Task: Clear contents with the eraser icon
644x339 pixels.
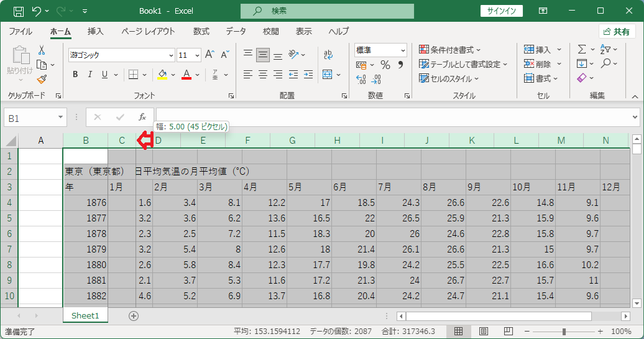Action: (582, 78)
